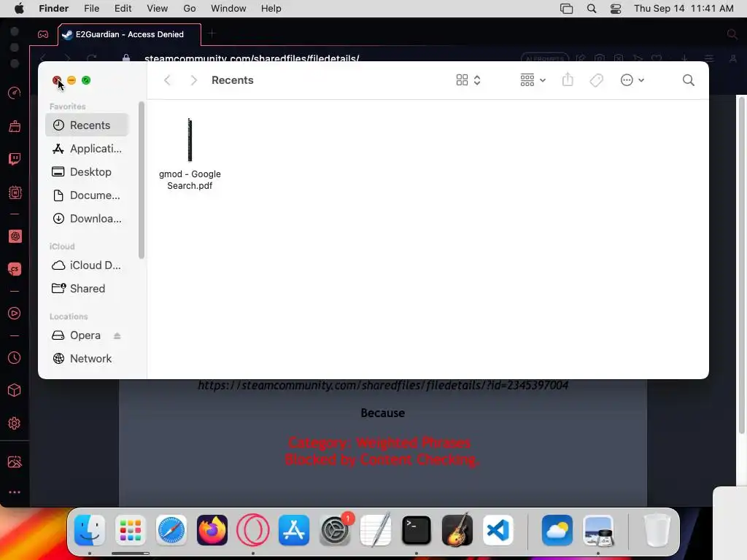Switch to E2Guardian - Access Denied tab
Viewport: 747px width, 560px height.
[x=130, y=34]
